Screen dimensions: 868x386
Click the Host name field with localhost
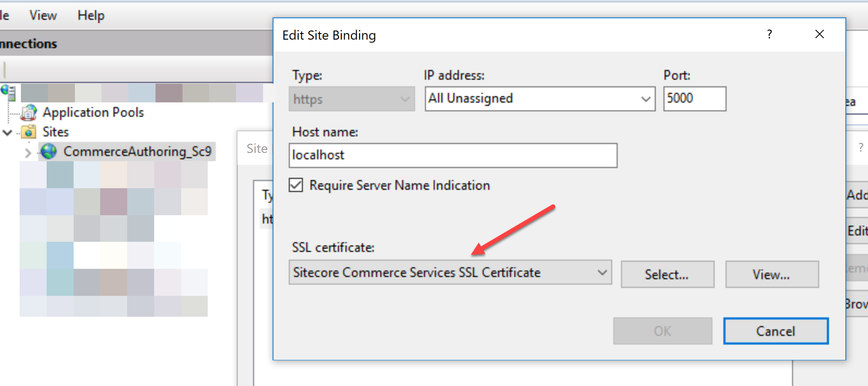[453, 156]
